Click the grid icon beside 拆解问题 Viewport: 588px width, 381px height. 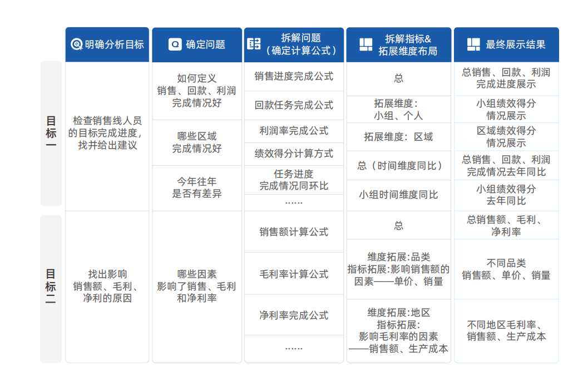tap(254, 44)
